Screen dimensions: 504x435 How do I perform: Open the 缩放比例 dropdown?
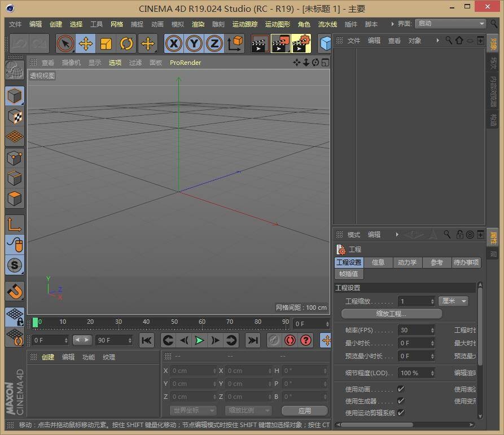coord(248,410)
